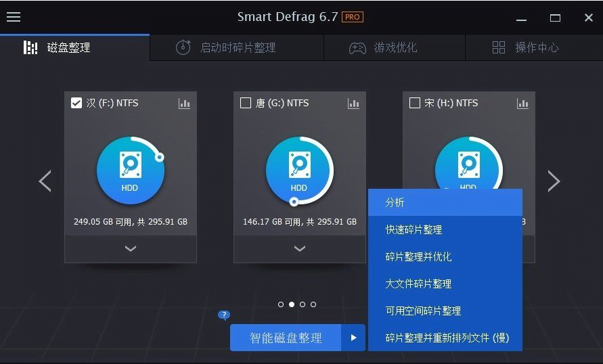
Task: Click the HDD disk icon of H: drive
Action: coord(469,163)
